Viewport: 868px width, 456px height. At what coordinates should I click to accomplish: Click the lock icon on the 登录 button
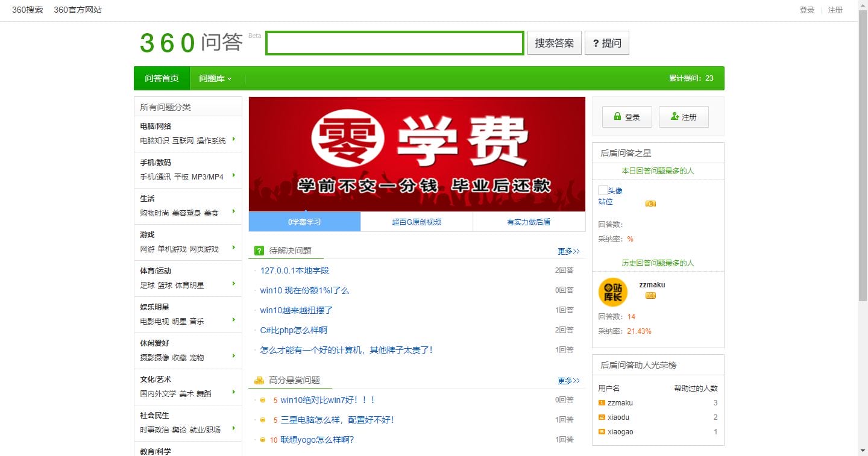pos(618,116)
